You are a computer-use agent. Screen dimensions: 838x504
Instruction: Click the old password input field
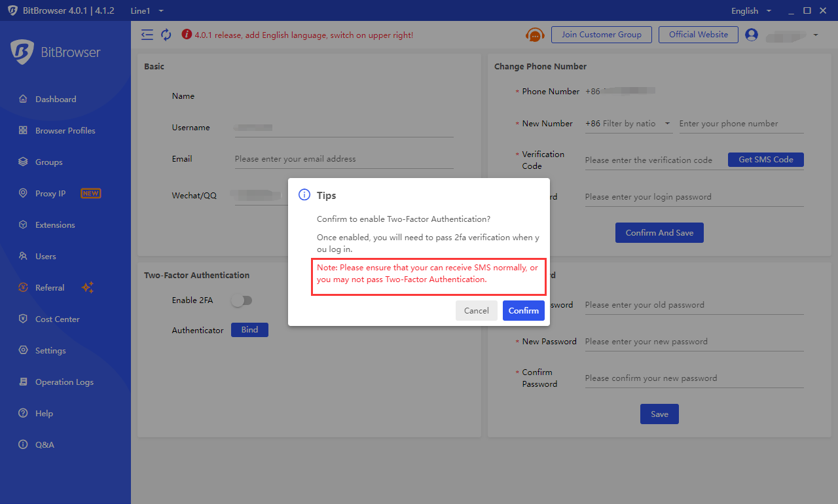coord(694,305)
